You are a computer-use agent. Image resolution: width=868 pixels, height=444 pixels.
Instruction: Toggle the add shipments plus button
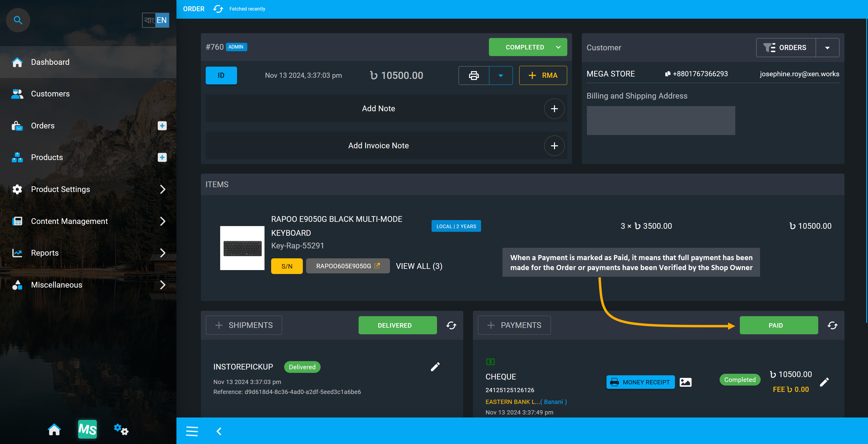tap(218, 325)
